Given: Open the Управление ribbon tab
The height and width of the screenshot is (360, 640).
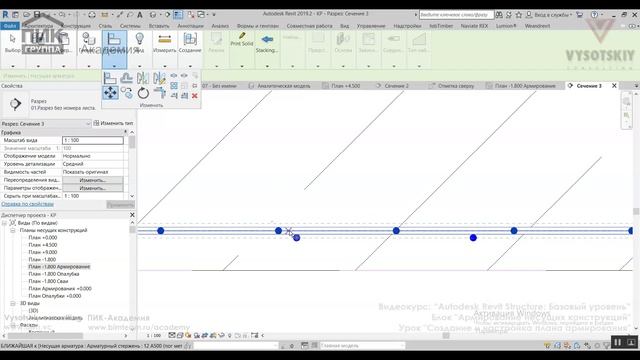Looking at the screenshot, I should [x=371, y=26].
